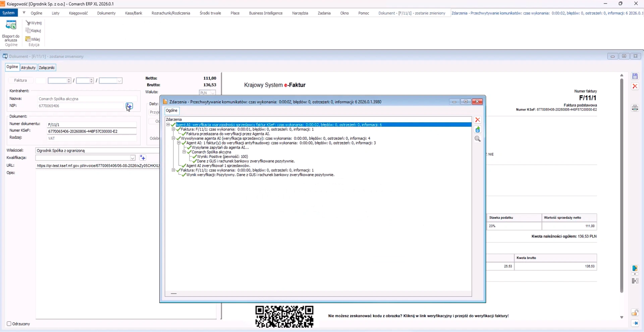Image resolution: width=644 pixels, height=332 pixels.
Task: Select row 'Faktura przekazana do weryfikacji przez Agenta AI.'
Action: (x=228, y=134)
